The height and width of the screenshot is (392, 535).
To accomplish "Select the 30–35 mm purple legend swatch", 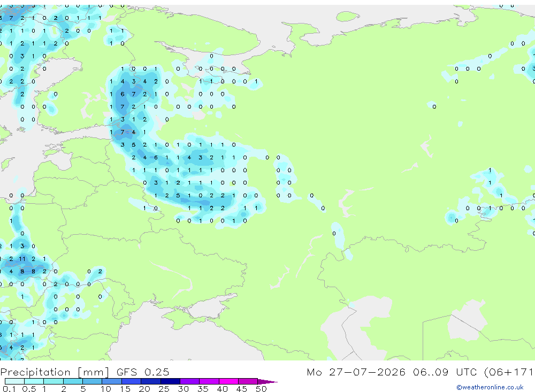I will 189,381.
